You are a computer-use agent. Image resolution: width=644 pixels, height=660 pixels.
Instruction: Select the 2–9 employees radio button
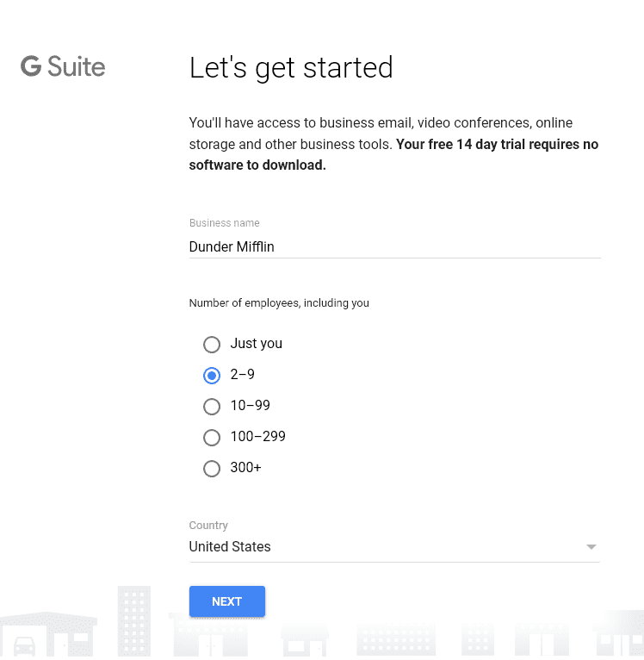[x=212, y=376]
